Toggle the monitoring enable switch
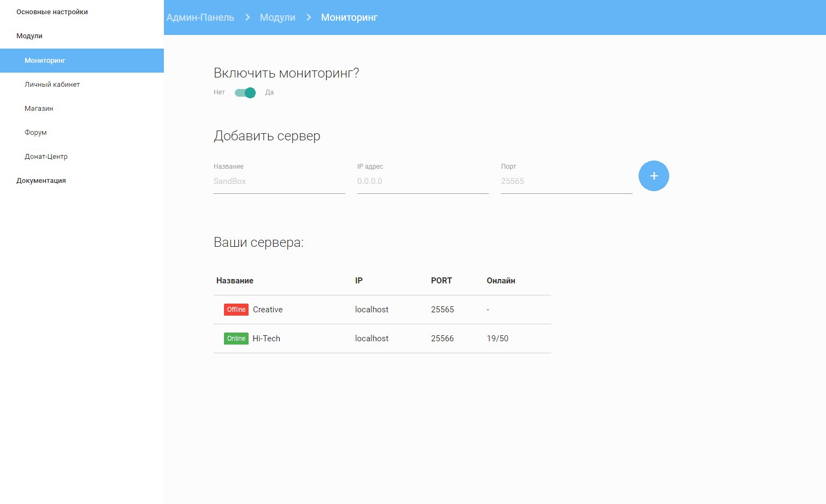826x504 pixels. (x=245, y=93)
